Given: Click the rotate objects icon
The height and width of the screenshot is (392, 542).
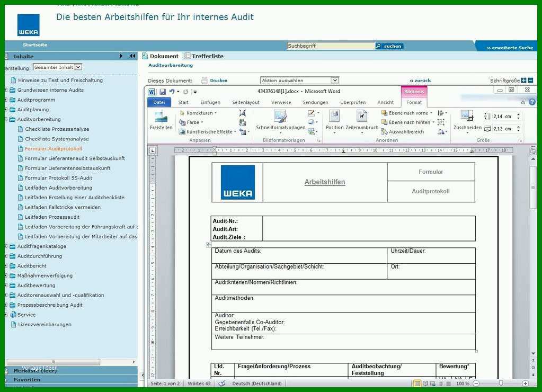Looking at the screenshot, I should tap(442, 132).
